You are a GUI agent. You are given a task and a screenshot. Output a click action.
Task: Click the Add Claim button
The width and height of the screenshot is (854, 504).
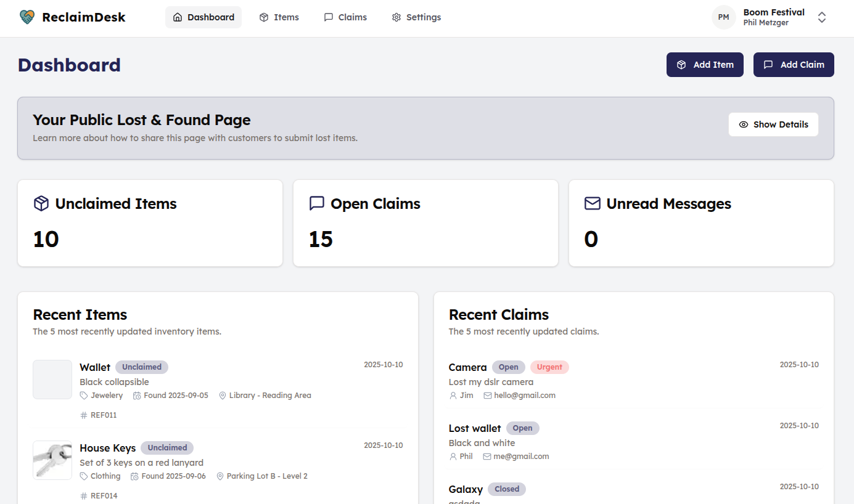794,64
